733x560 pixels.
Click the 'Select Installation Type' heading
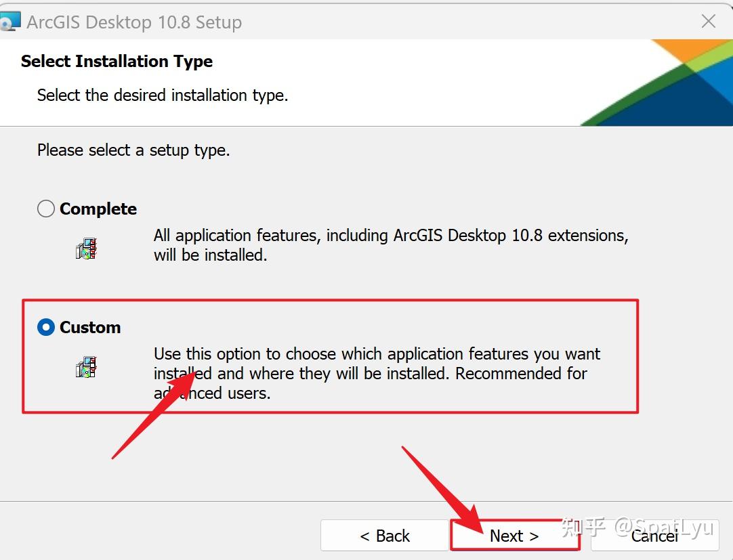pos(117,61)
